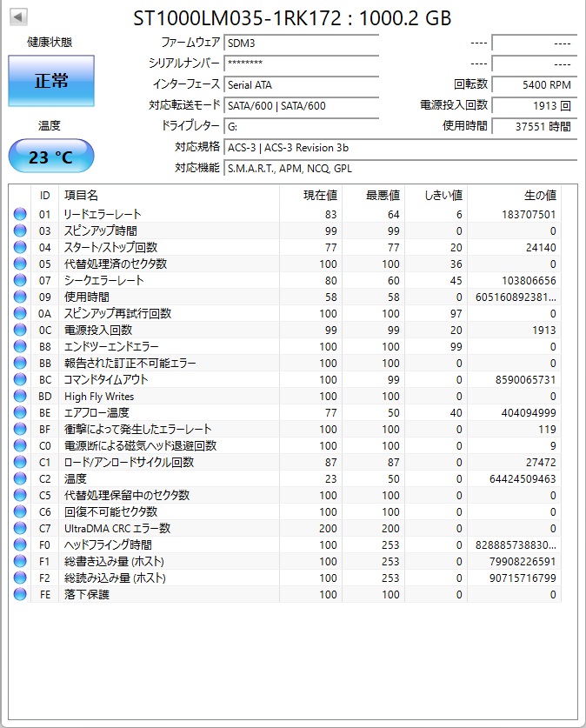Click the status orb beside スピンアップ時間
Image resolution: width=586 pixels, height=728 pixels.
tap(20, 230)
